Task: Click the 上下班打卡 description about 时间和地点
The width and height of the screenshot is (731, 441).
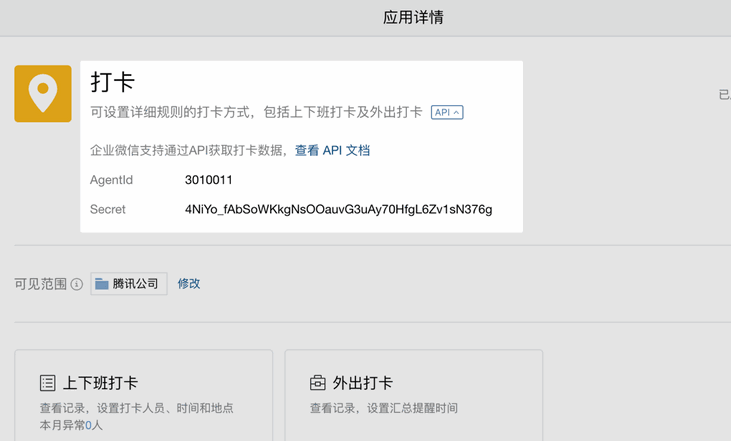Action: [137, 408]
